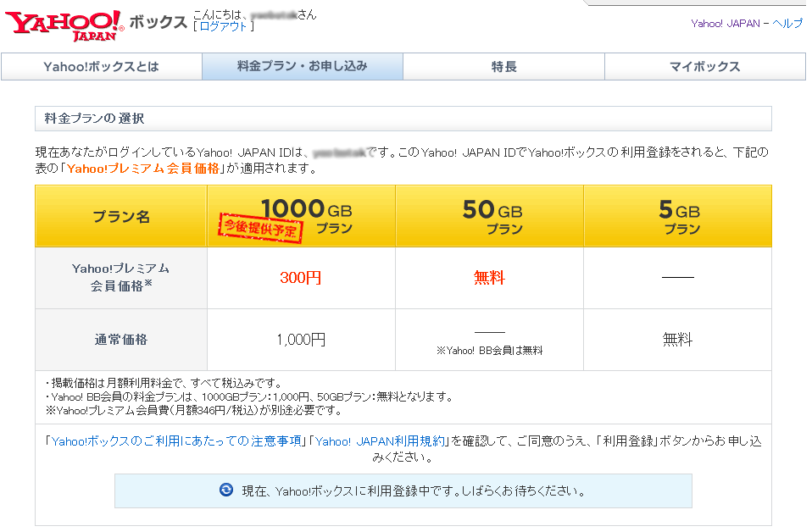This screenshot has width=812, height=532.
Task: Click the red 300円 price cell
Action: [301, 277]
